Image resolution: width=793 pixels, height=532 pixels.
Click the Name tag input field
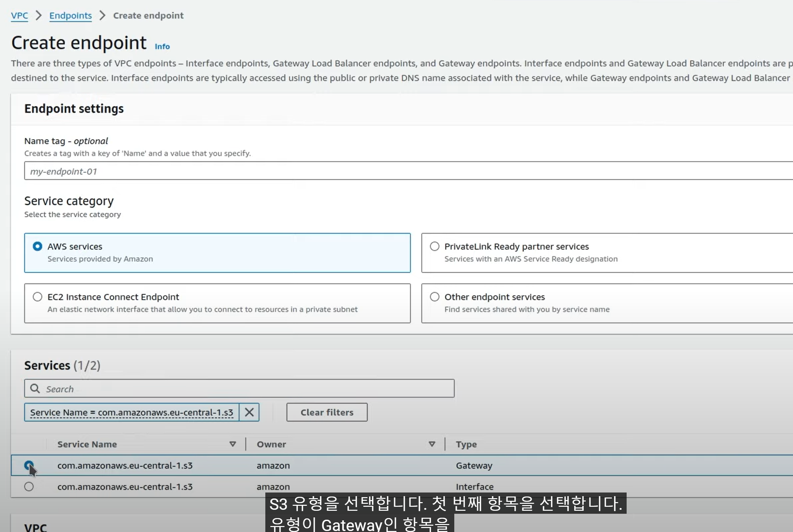point(407,171)
